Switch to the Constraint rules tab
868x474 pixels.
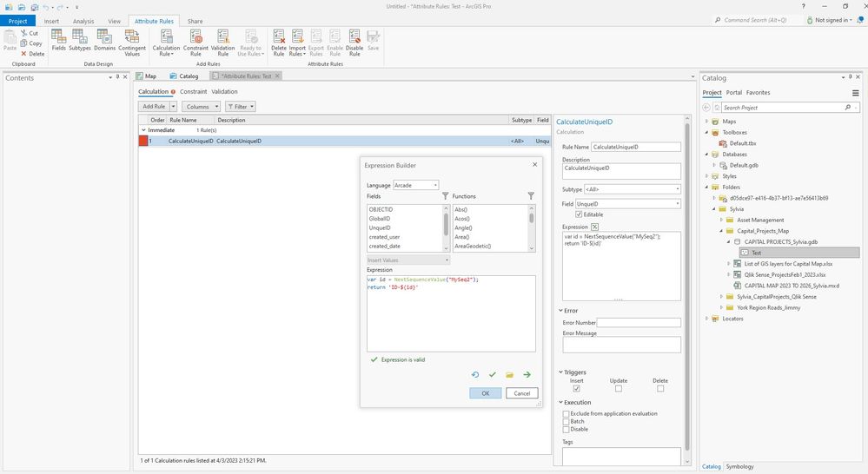click(x=193, y=92)
